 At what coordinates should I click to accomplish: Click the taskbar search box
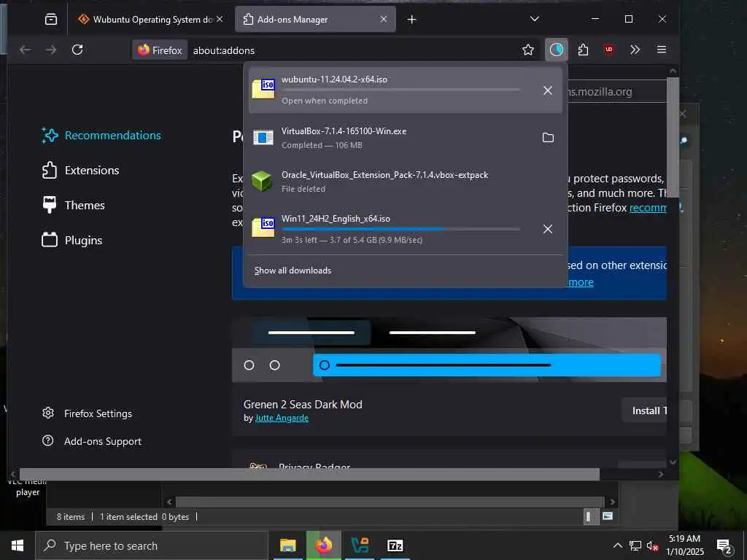coord(152,545)
